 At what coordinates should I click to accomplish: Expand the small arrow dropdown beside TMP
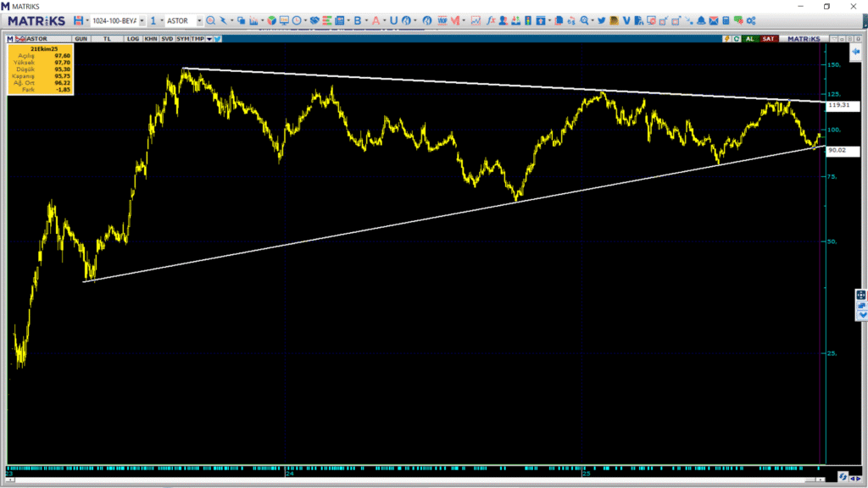click(209, 38)
